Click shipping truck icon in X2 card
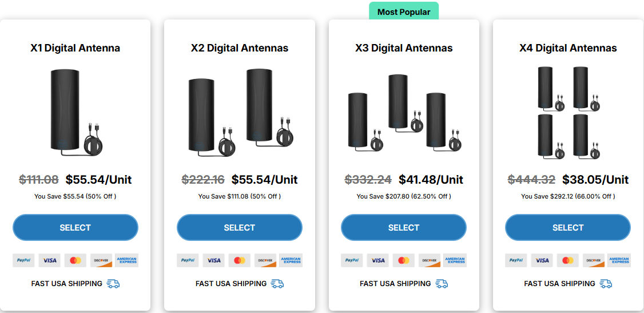This screenshot has width=644, height=313. [x=277, y=284]
